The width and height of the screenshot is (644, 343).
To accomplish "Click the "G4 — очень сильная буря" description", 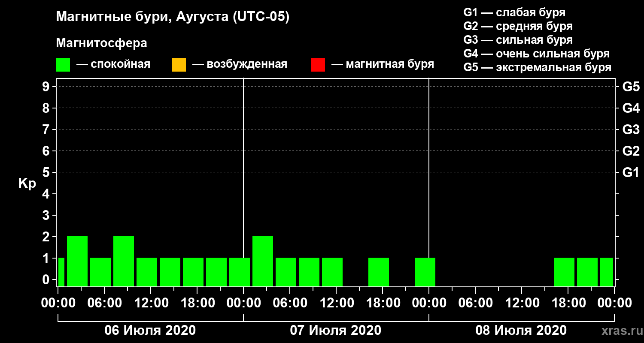I will click(537, 54).
